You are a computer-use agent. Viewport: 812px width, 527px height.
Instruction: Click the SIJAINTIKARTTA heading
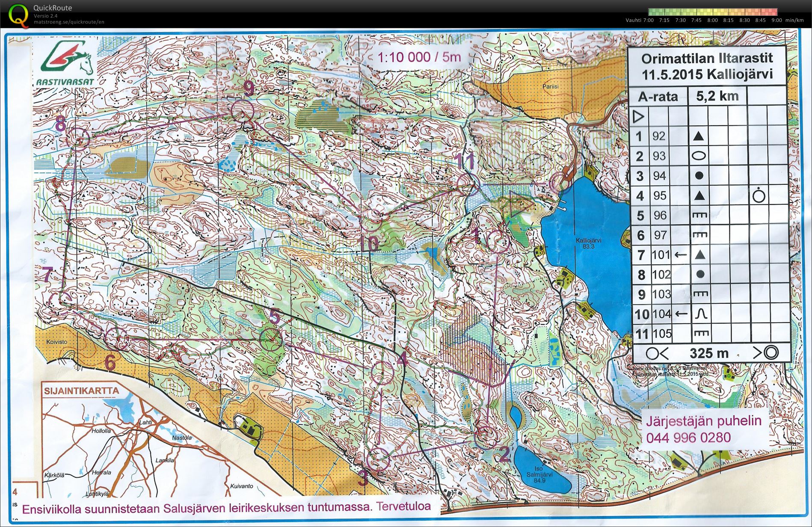[81, 391]
